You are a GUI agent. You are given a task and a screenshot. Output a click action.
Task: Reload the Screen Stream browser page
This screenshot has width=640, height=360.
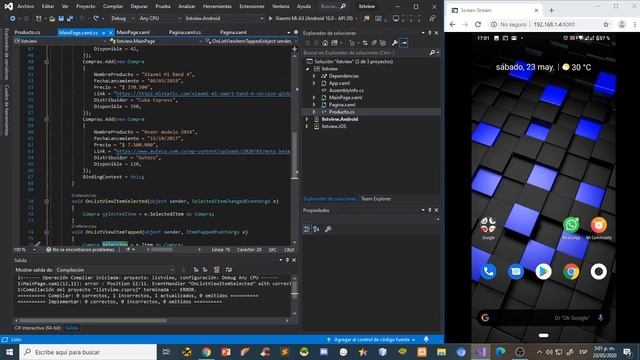(478, 24)
